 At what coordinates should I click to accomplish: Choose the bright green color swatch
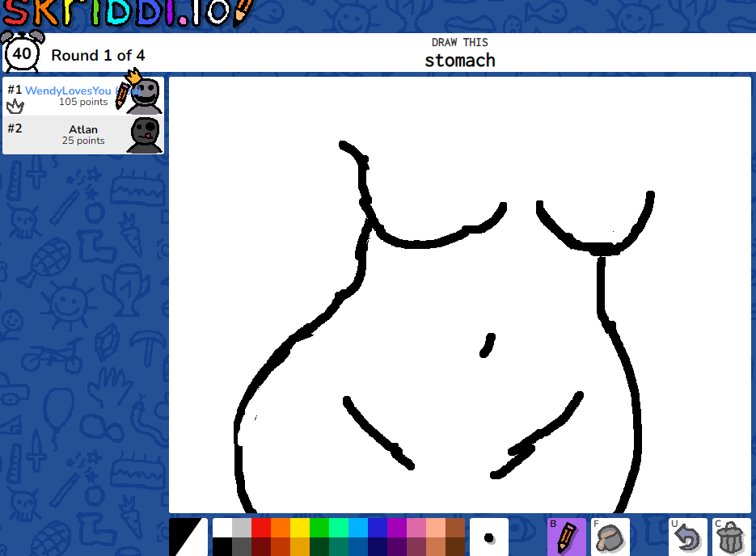(x=319, y=528)
